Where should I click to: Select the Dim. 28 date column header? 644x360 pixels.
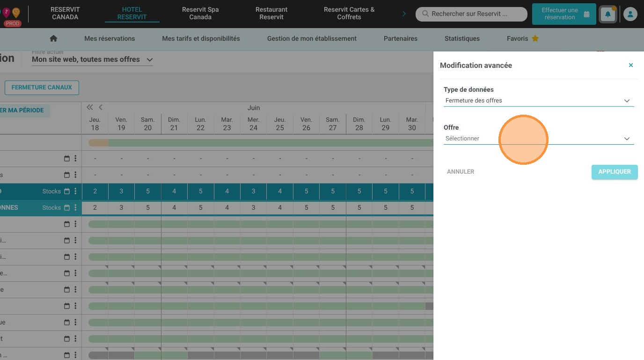click(x=359, y=124)
